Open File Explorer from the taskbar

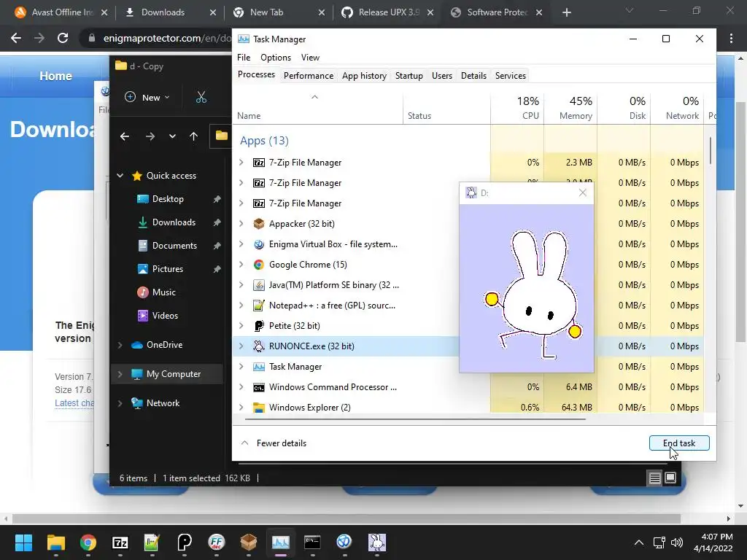[55, 542]
